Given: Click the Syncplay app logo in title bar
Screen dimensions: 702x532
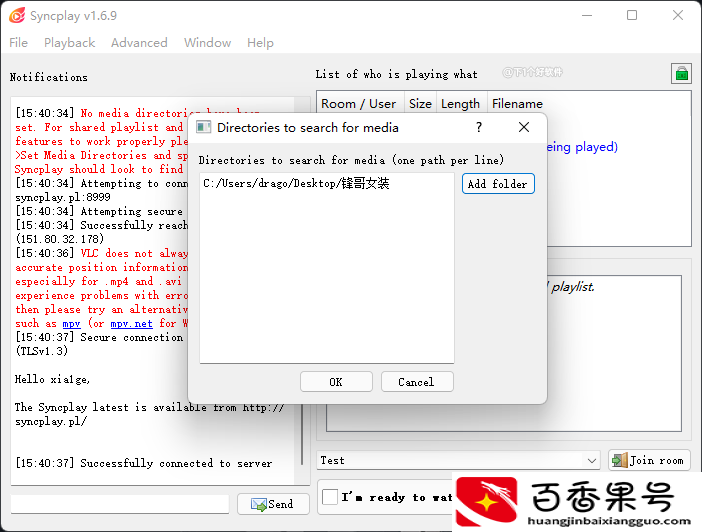Looking at the screenshot, I should pyautogui.click(x=17, y=16).
